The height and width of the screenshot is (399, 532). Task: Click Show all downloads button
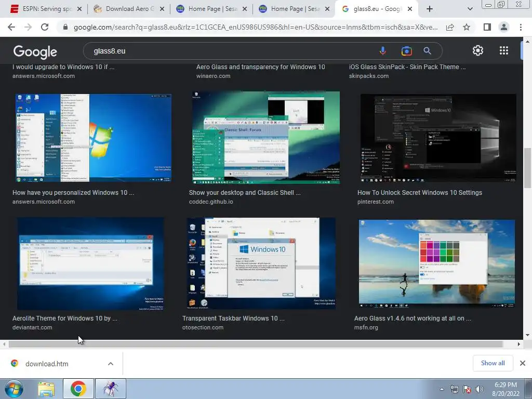493,363
